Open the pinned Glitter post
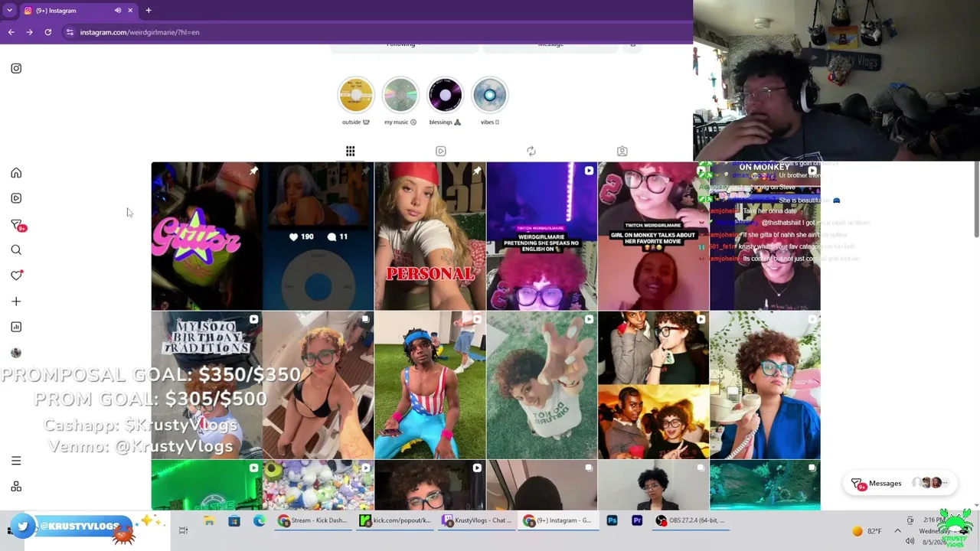The width and height of the screenshot is (980, 551). [x=207, y=236]
